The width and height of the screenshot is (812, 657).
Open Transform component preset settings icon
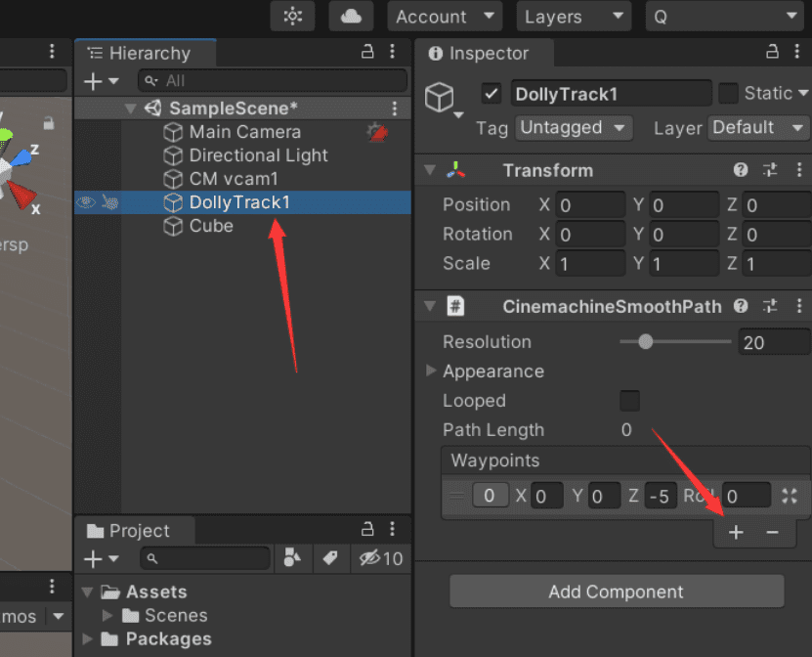[770, 170]
